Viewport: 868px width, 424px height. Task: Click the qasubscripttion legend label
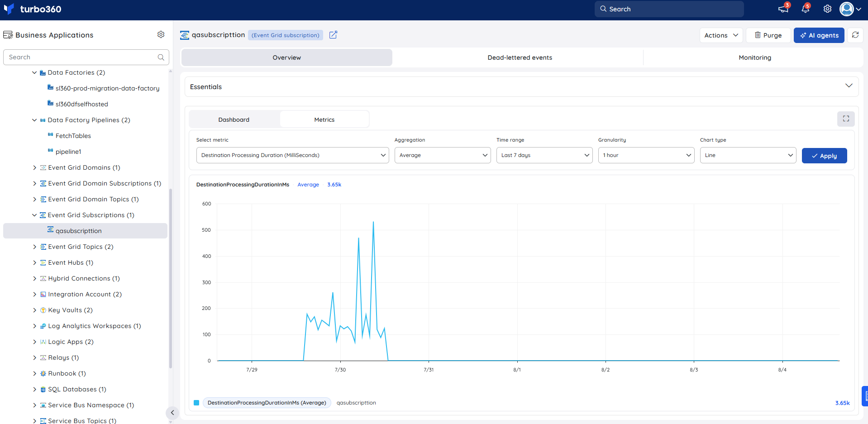tap(356, 403)
